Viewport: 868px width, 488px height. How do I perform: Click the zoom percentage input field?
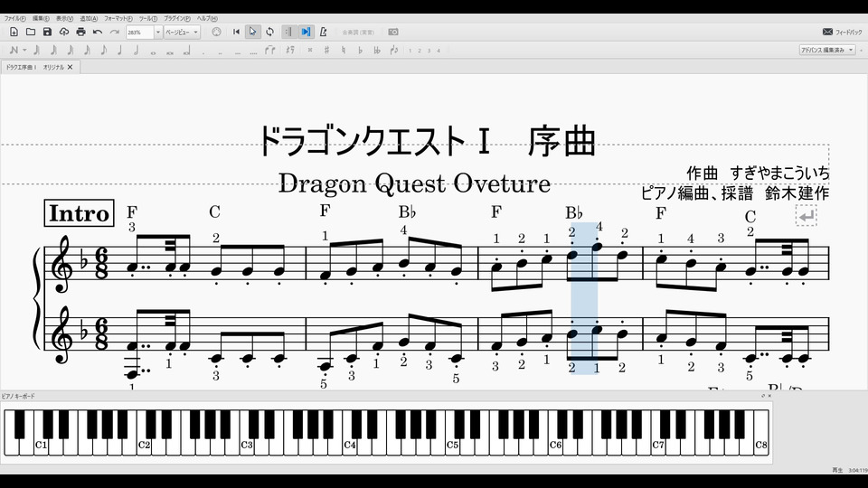139,33
